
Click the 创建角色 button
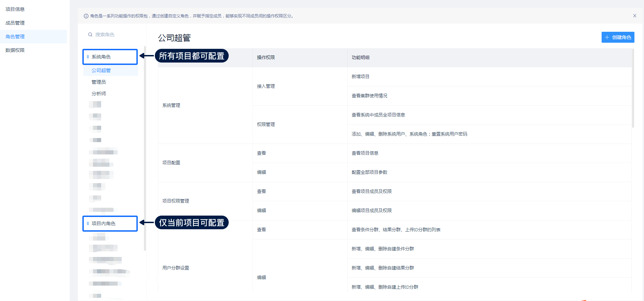click(x=618, y=37)
